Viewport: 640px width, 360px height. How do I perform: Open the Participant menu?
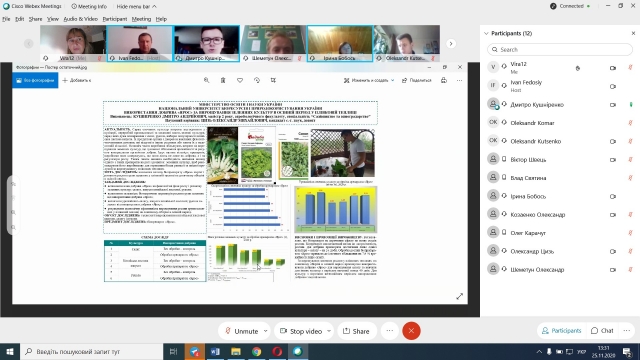pos(115,19)
